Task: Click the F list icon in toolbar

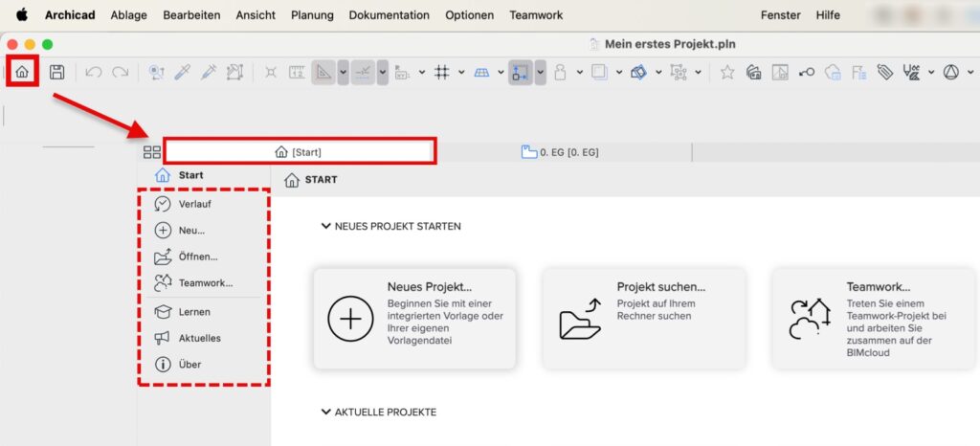Action: click(859, 73)
